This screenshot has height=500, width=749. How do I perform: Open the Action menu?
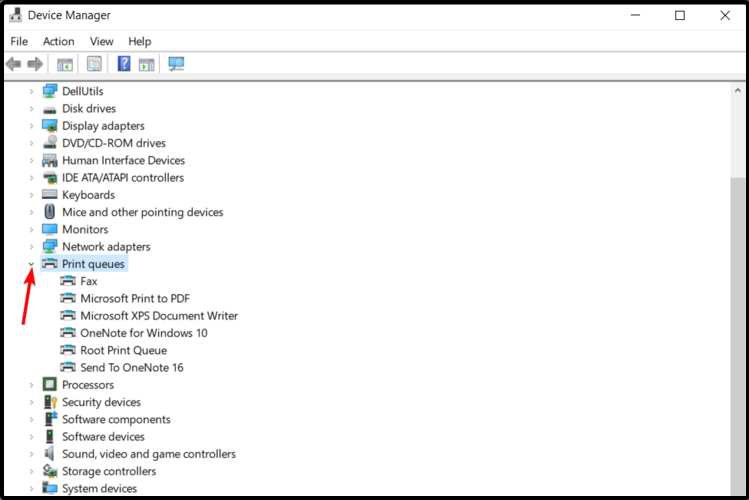pos(58,42)
